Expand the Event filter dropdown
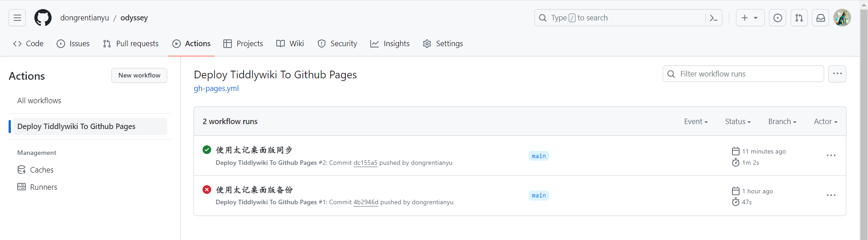 (696, 121)
